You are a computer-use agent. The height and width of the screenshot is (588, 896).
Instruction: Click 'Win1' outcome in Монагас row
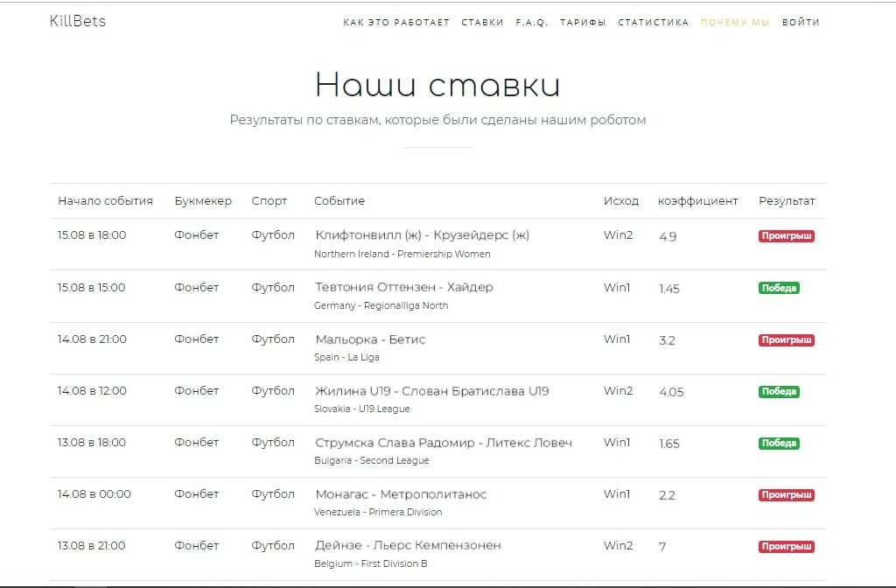coord(617,493)
